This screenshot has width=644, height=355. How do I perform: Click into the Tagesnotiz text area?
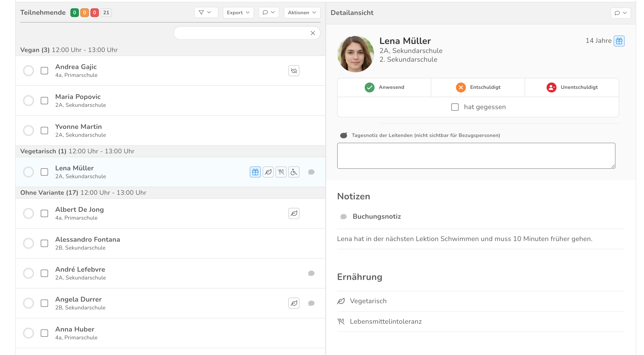point(476,156)
